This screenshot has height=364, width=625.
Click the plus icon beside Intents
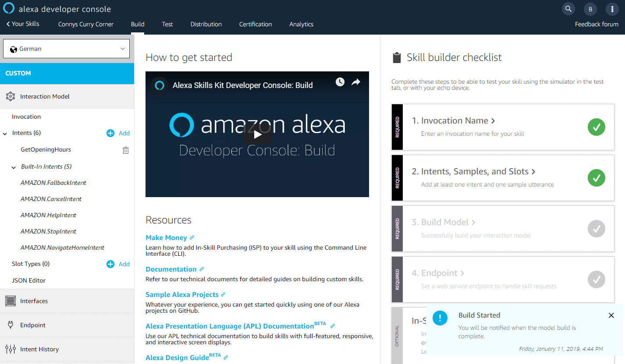(110, 133)
